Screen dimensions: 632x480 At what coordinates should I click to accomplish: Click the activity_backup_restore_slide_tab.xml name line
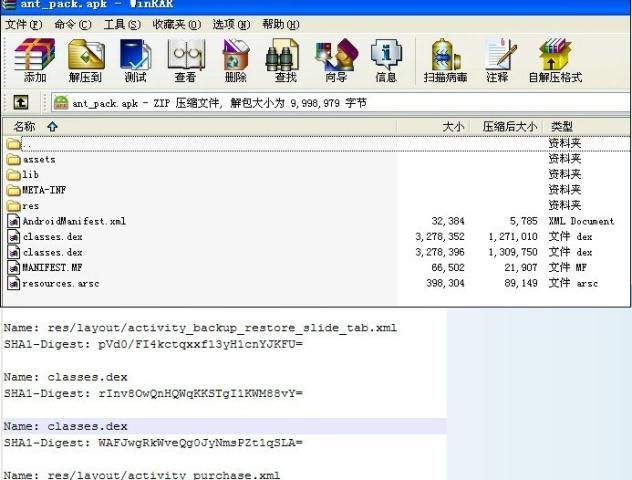pyautogui.click(x=200, y=328)
